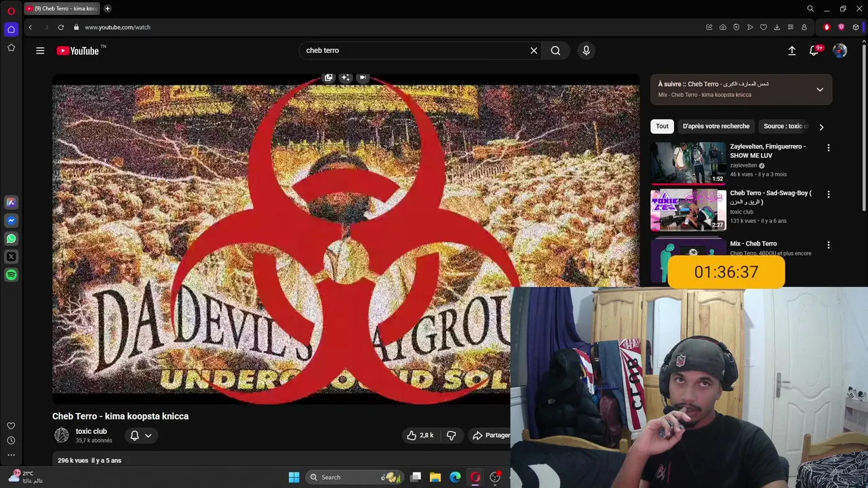Image resolution: width=868 pixels, height=488 pixels.
Task: Open YouTube create upload button
Action: click(x=792, y=50)
